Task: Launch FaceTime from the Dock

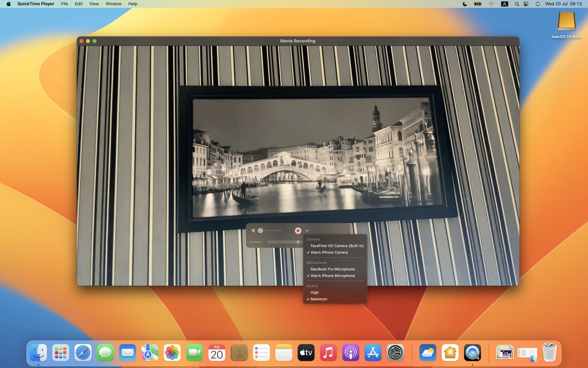Action: coord(194,353)
